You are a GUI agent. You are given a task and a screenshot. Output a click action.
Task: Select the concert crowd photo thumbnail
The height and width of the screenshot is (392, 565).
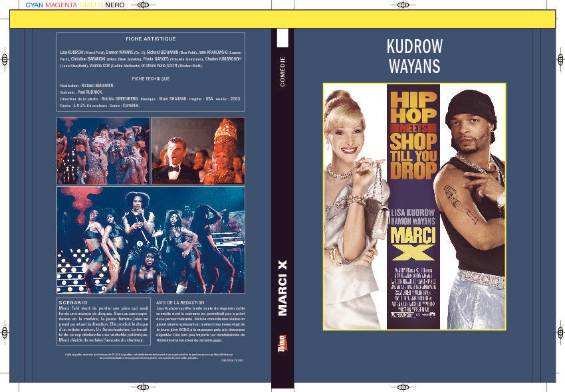[x=103, y=151]
